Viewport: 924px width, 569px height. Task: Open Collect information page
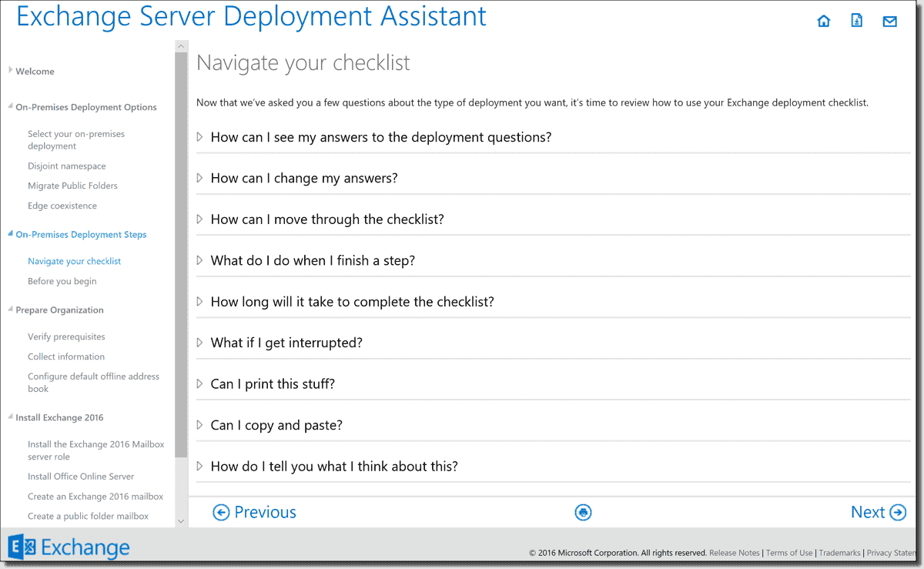point(66,356)
